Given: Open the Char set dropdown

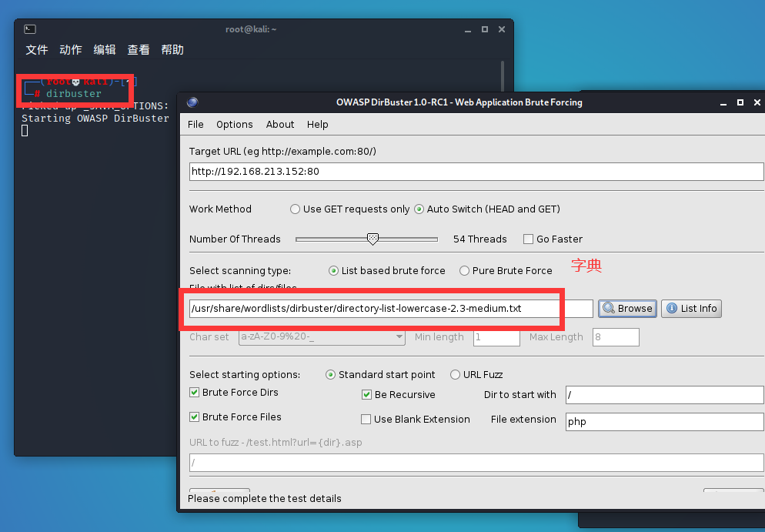Looking at the screenshot, I should click(322, 336).
